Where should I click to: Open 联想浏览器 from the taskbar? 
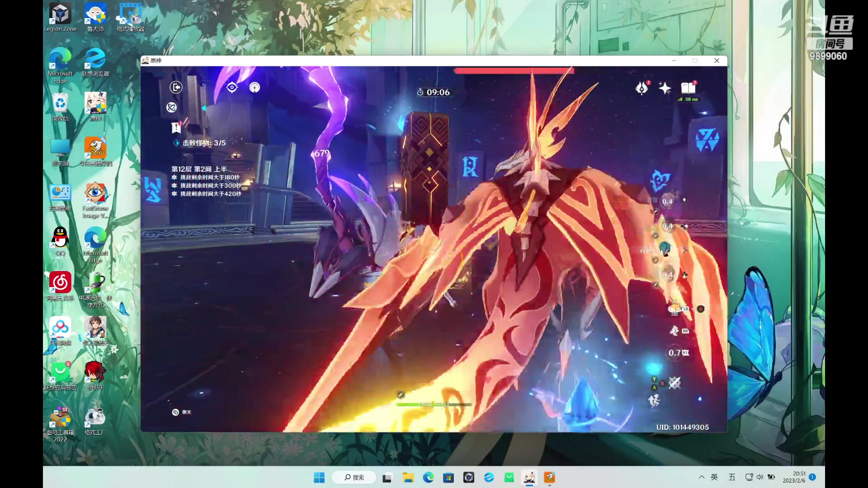coord(489,478)
